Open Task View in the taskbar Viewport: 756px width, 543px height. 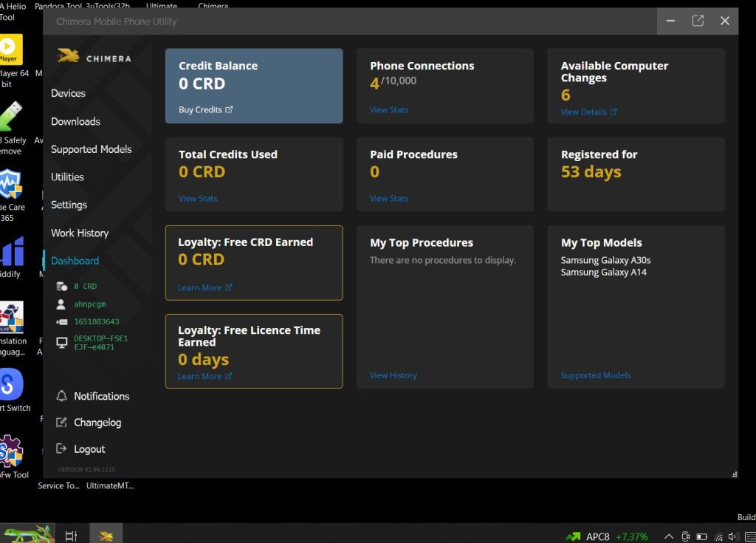point(71,536)
